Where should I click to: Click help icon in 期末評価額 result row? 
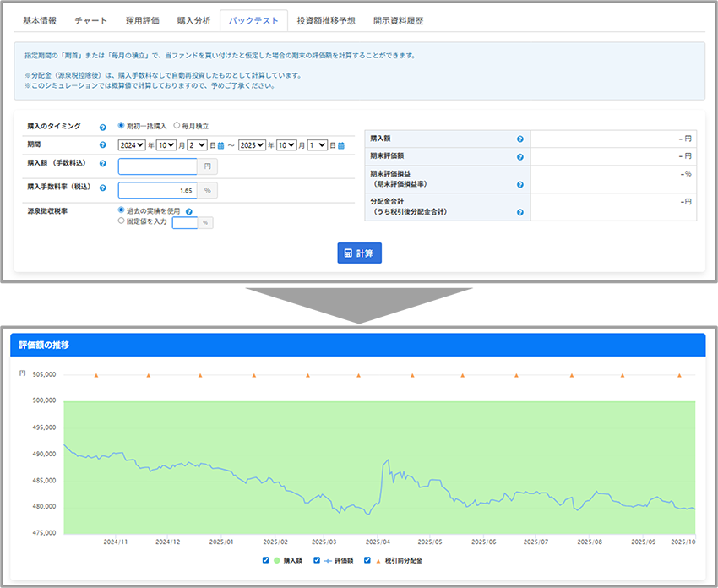520,157
